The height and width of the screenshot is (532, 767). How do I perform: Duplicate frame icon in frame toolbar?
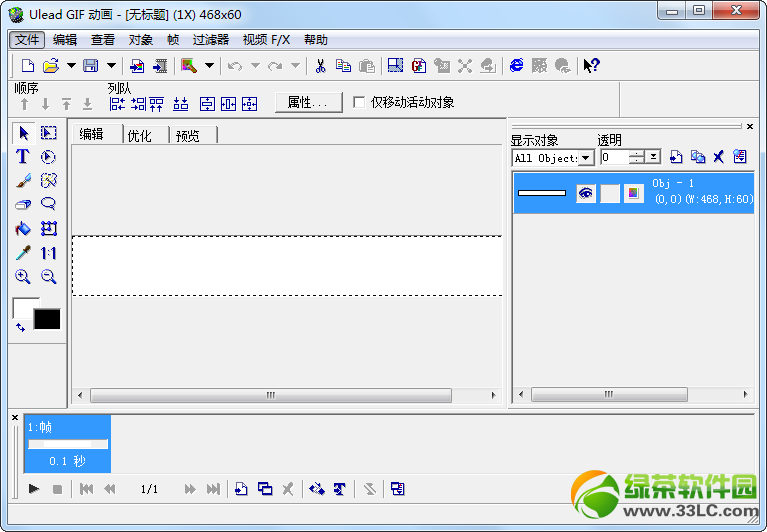pos(265,488)
